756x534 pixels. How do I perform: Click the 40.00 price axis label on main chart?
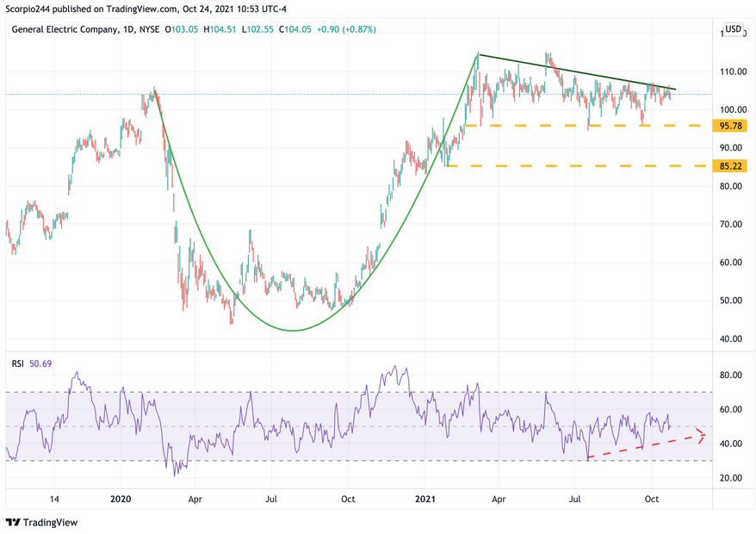733,339
